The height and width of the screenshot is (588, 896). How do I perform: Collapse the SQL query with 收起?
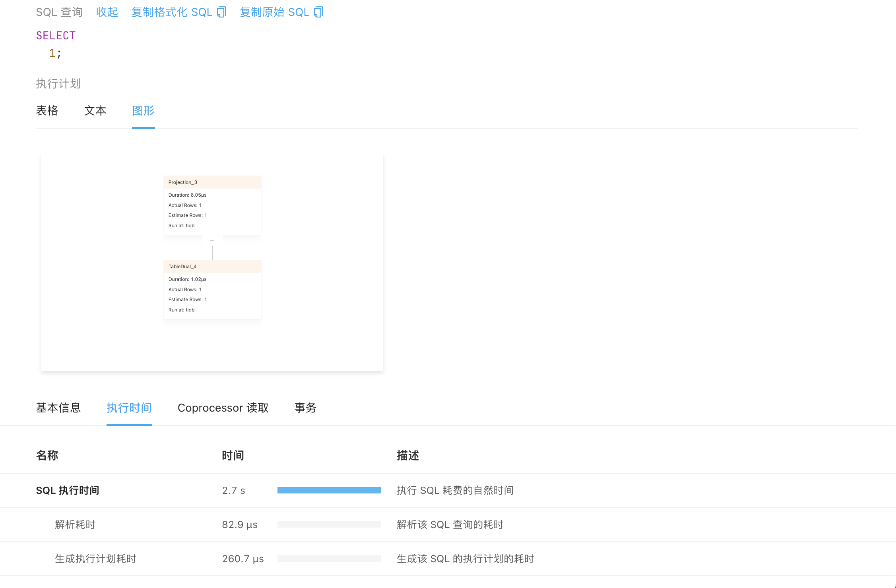(x=107, y=12)
